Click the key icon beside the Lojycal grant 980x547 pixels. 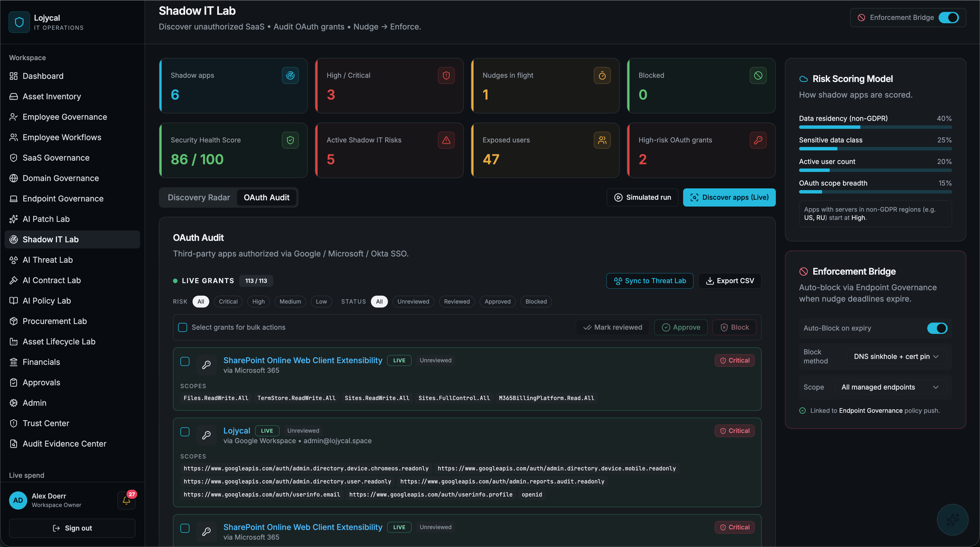tap(206, 435)
